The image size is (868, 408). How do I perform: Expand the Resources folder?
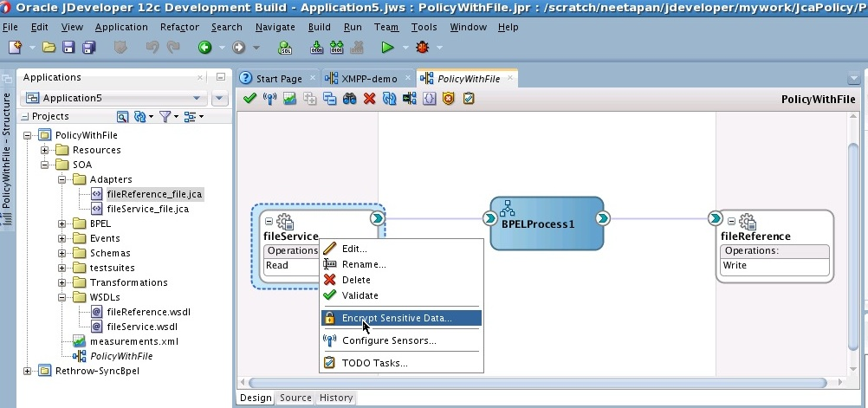44,150
